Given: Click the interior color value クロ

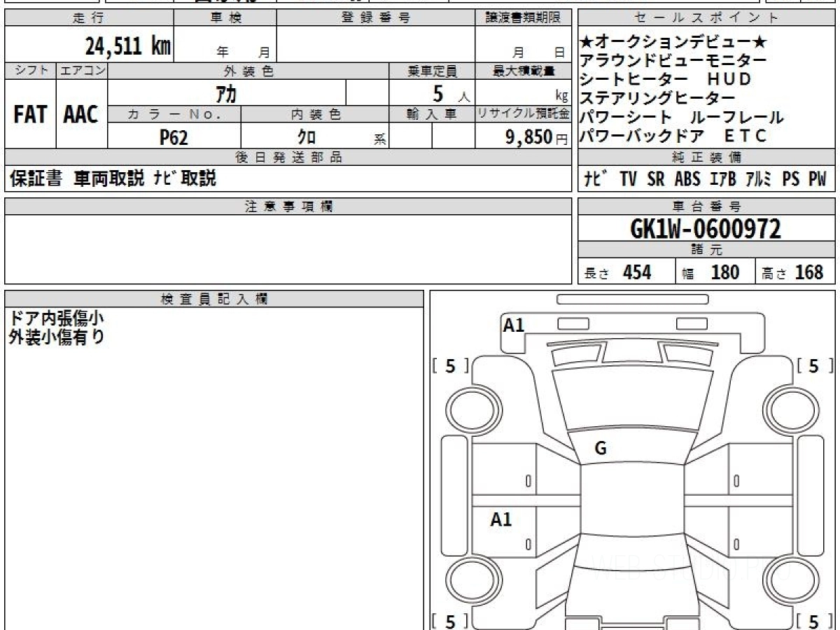Looking at the screenshot, I should [x=307, y=137].
